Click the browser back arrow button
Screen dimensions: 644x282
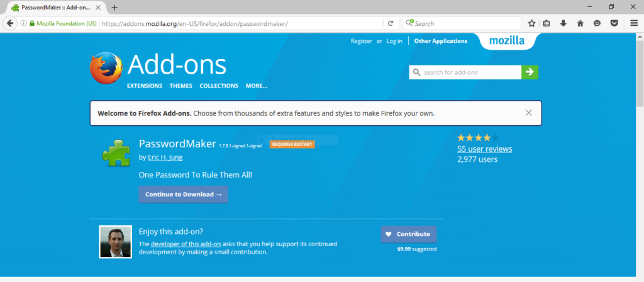coord(9,23)
